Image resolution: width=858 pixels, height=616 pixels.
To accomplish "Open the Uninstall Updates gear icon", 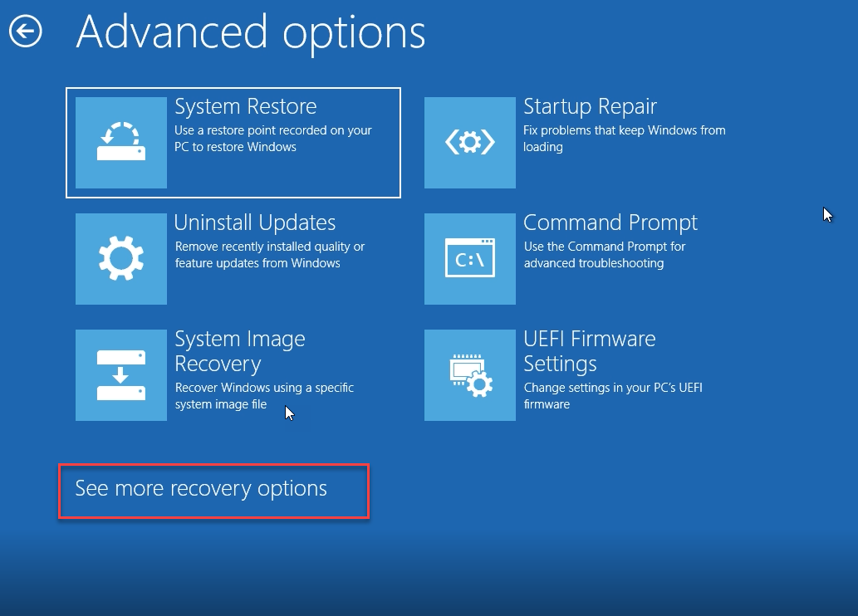I will tap(120, 258).
